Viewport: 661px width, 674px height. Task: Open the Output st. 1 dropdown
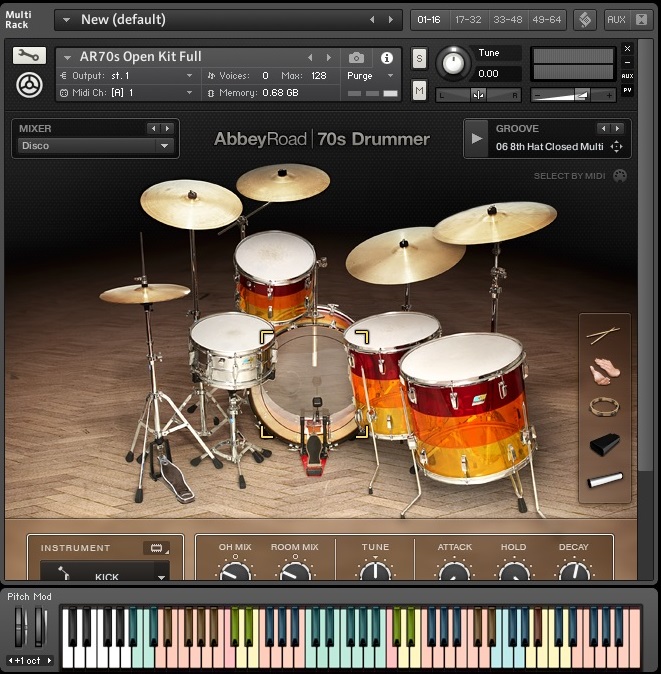click(x=189, y=76)
